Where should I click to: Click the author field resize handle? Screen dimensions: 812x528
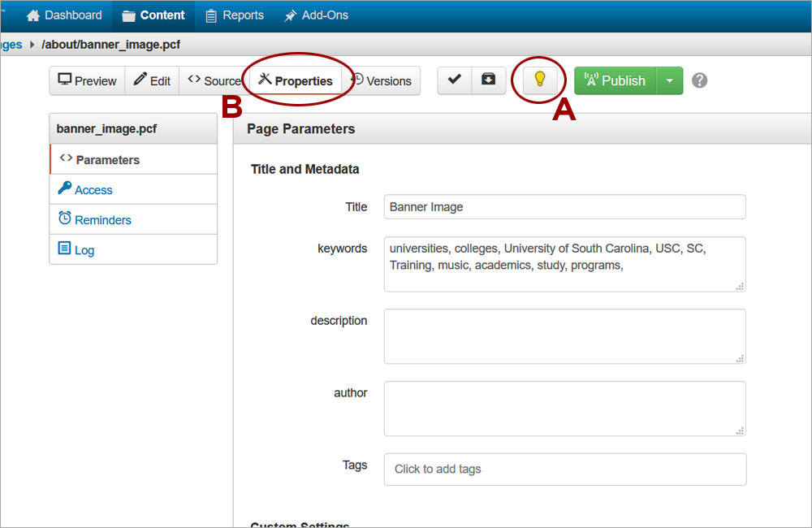[x=740, y=431]
